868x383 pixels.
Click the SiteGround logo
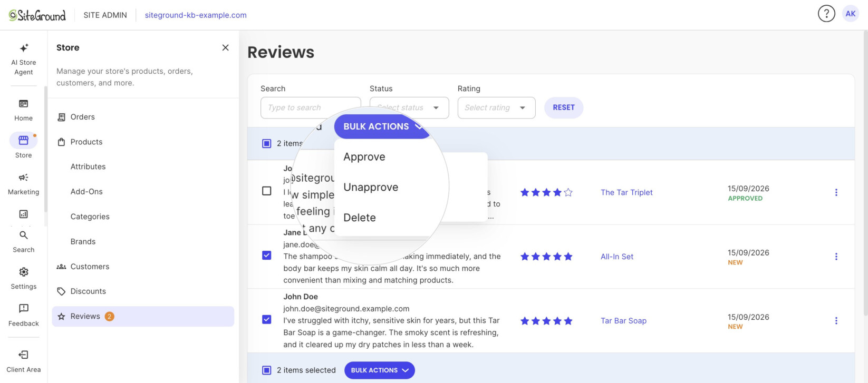[x=37, y=15]
